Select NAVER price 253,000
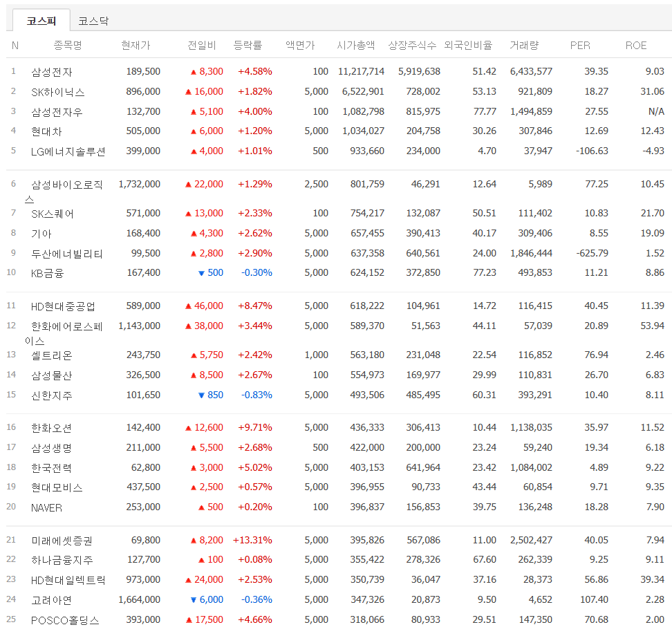The image size is (672, 636). coord(143,507)
